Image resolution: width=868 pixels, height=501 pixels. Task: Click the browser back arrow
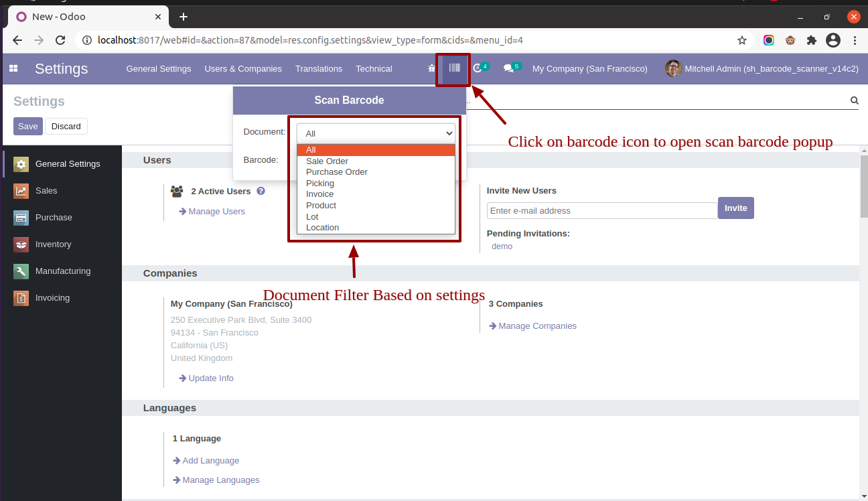[17, 40]
